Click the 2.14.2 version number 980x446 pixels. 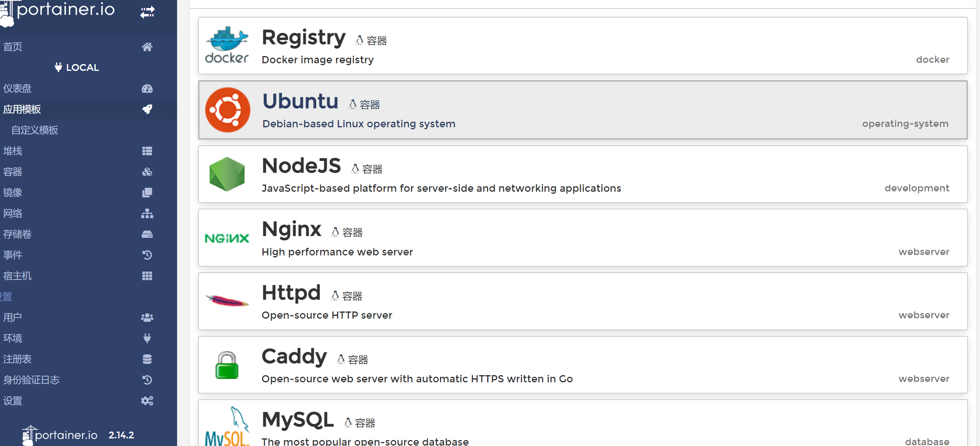121,435
